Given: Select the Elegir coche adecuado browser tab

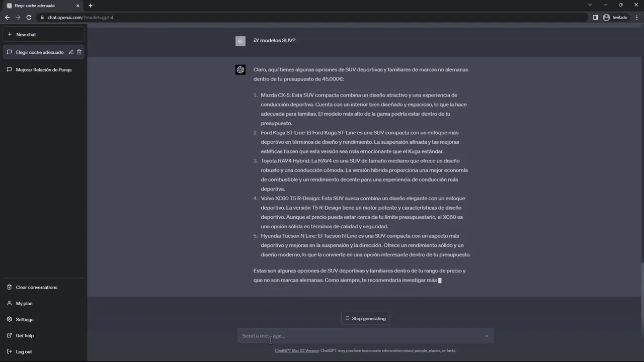Looking at the screenshot, I should [43, 6].
